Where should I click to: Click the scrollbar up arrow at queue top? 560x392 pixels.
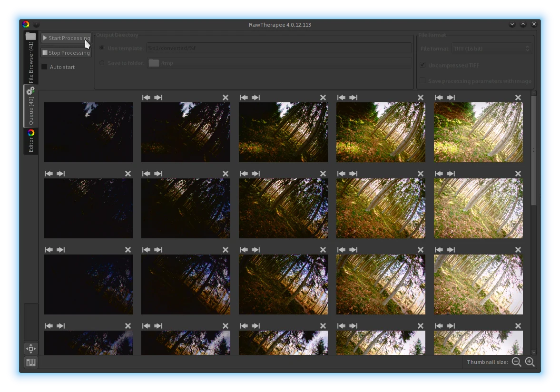coord(533,93)
